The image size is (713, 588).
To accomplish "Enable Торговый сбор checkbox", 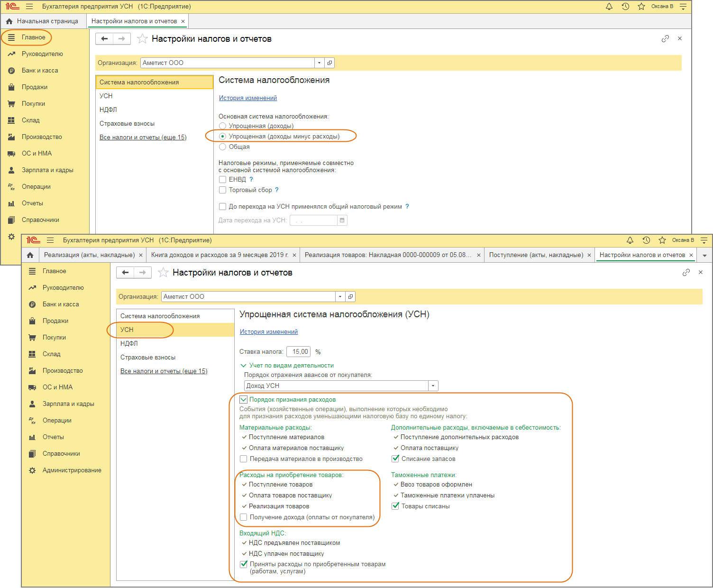I will 222,190.
